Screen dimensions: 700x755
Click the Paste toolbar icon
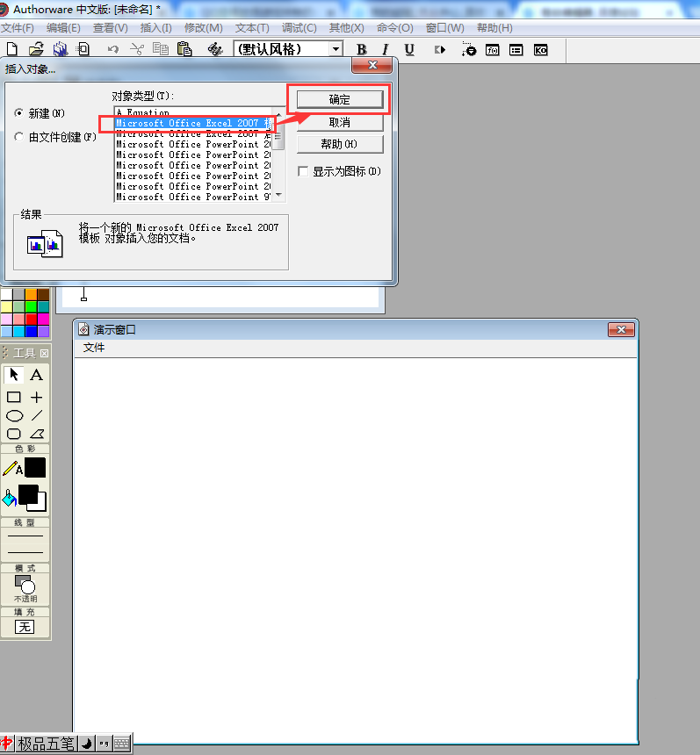(x=184, y=49)
